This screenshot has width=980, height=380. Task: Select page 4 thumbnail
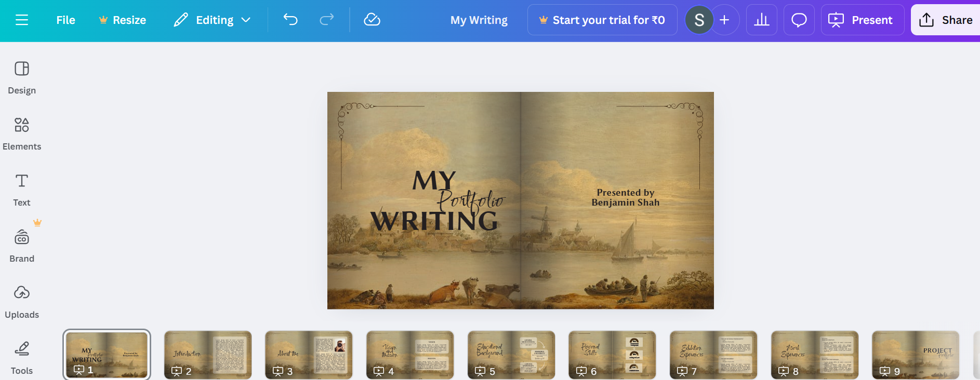point(410,355)
